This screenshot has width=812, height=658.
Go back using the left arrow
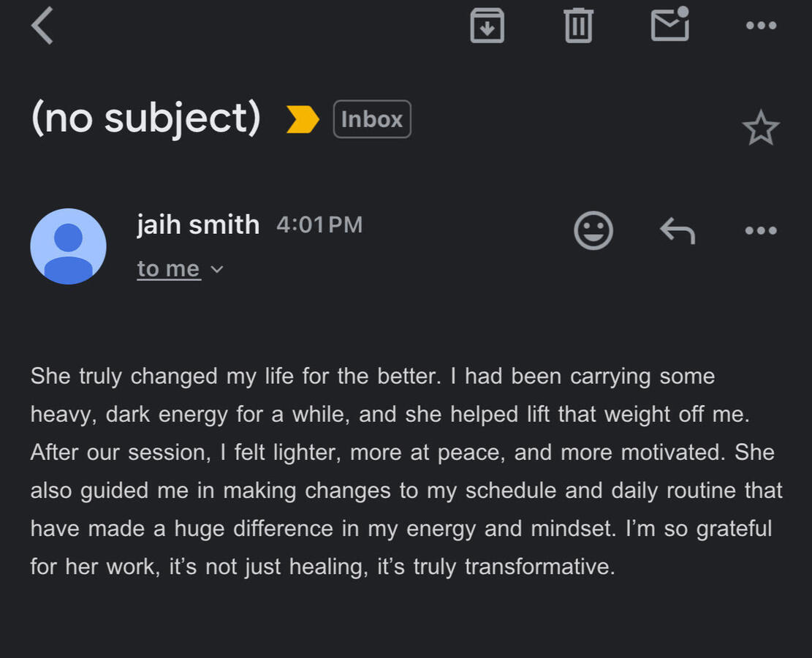click(x=42, y=26)
